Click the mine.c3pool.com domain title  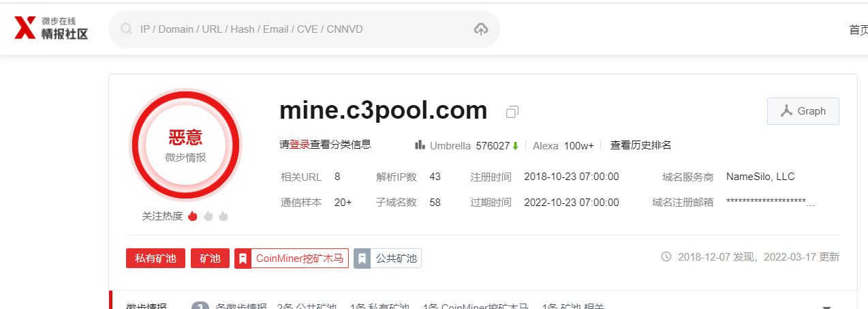[384, 111]
